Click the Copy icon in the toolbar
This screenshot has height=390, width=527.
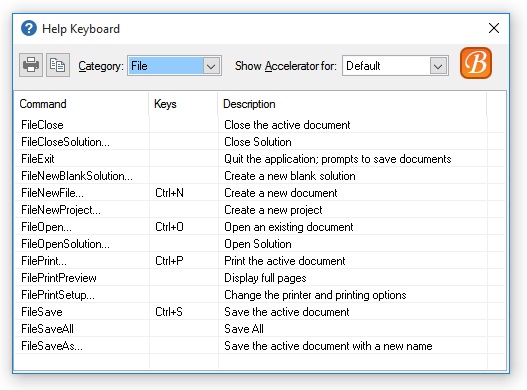(x=58, y=65)
